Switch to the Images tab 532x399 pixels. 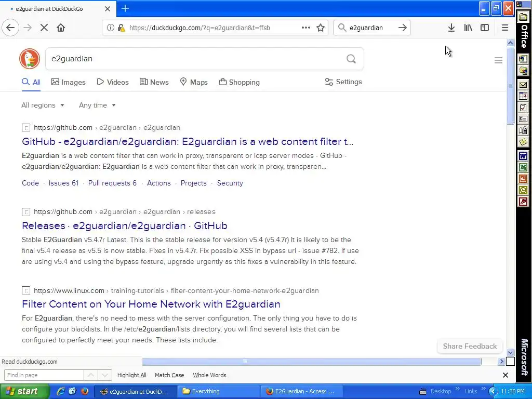(68, 82)
